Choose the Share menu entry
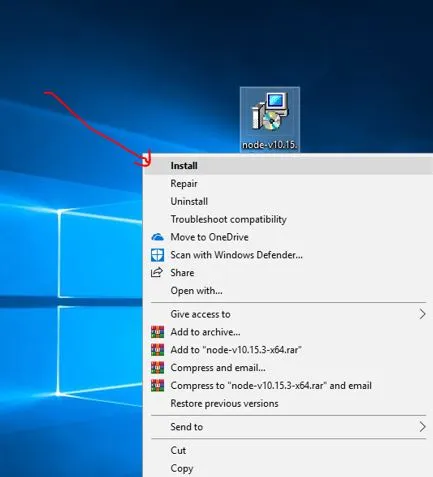 (288, 273)
